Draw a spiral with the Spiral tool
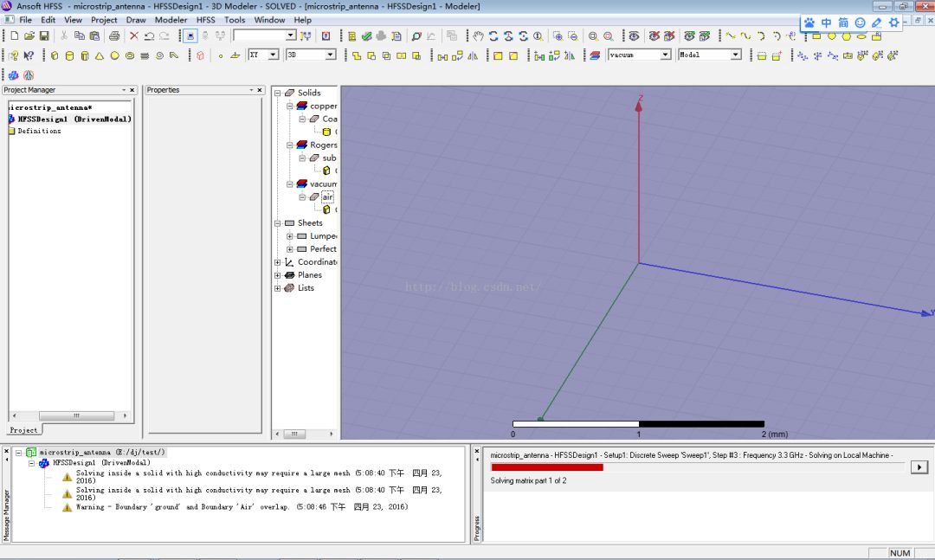Image resolution: width=935 pixels, height=560 pixels. 159,55
